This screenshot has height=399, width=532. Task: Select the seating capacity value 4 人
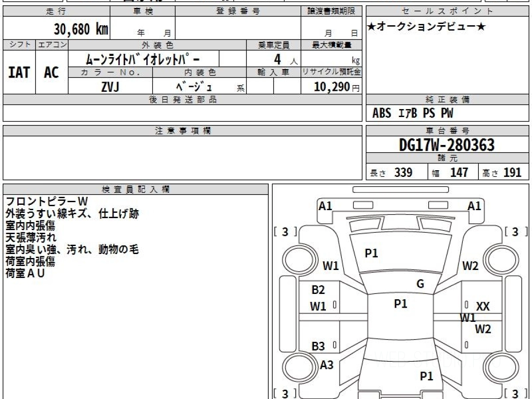pos(285,59)
